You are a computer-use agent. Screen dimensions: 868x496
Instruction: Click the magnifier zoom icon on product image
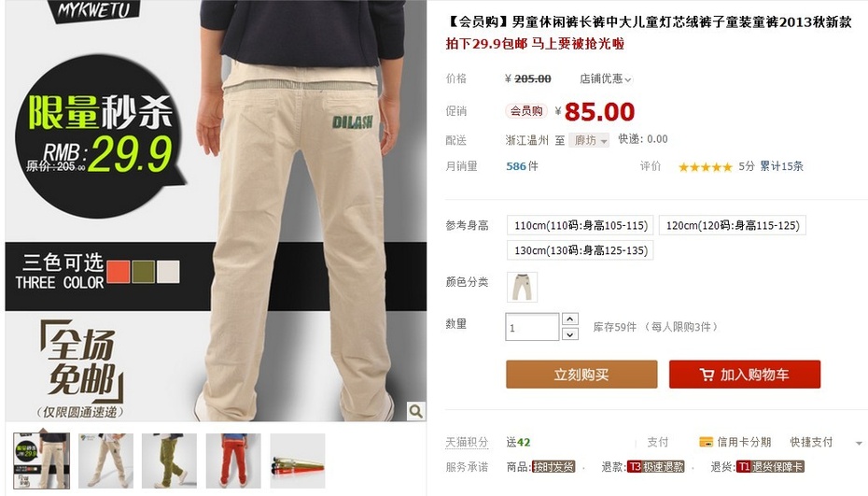pos(415,411)
